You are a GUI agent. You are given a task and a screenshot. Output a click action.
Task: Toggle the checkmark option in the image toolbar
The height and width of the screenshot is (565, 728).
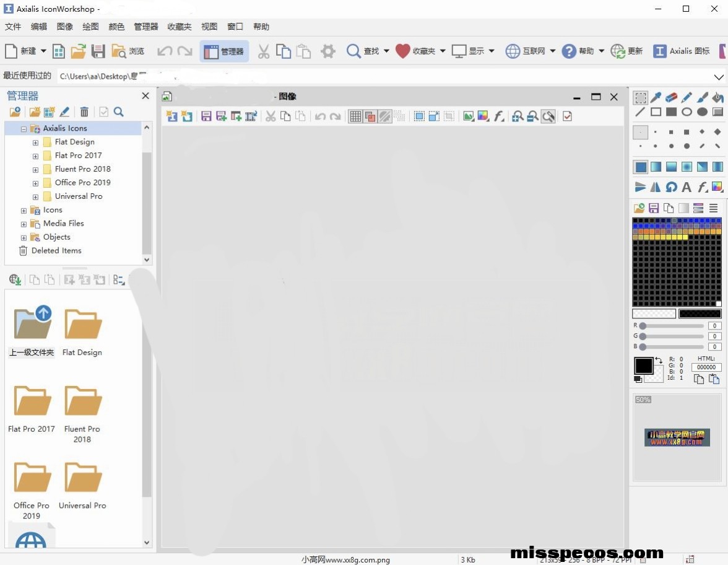tap(567, 116)
